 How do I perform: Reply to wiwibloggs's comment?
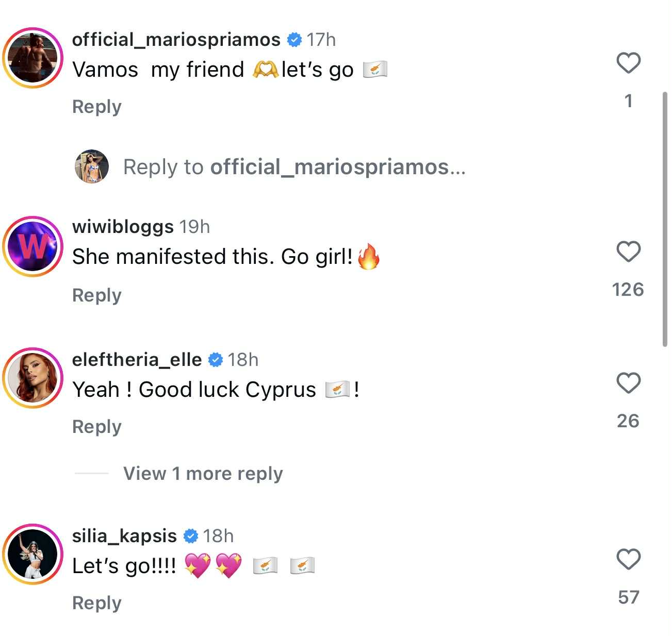click(x=97, y=295)
